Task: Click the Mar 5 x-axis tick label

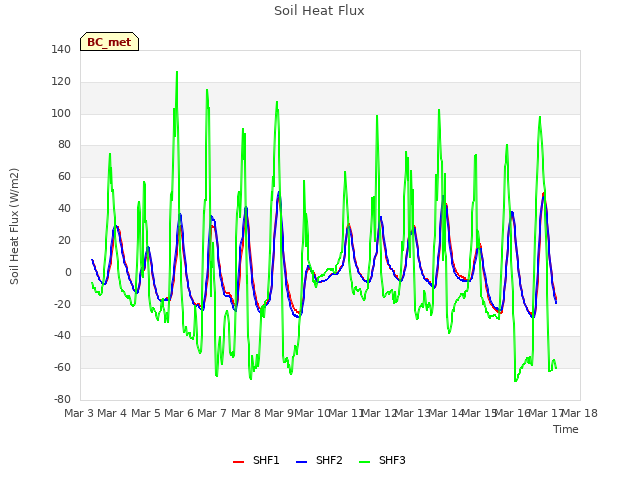Action: pyautogui.click(x=145, y=413)
